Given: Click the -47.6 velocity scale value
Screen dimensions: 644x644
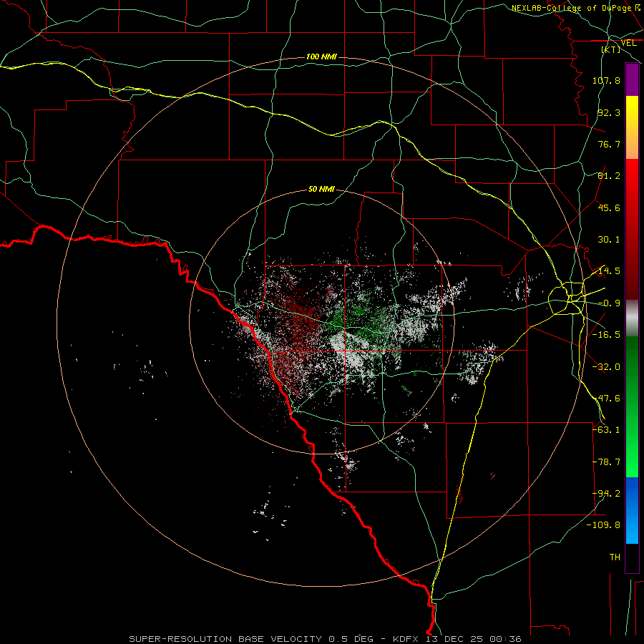Looking at the screenshot, I should click(x=606, y=399).
